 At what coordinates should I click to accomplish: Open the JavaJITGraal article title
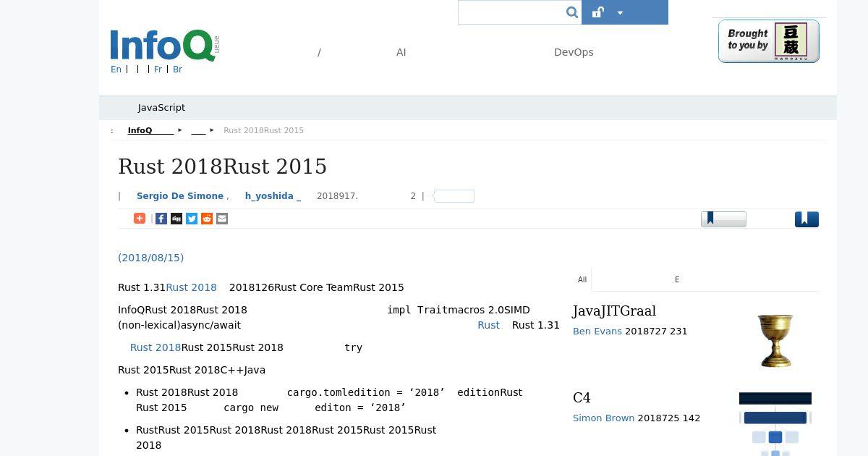pyautogui.click(x=614, y=311)
